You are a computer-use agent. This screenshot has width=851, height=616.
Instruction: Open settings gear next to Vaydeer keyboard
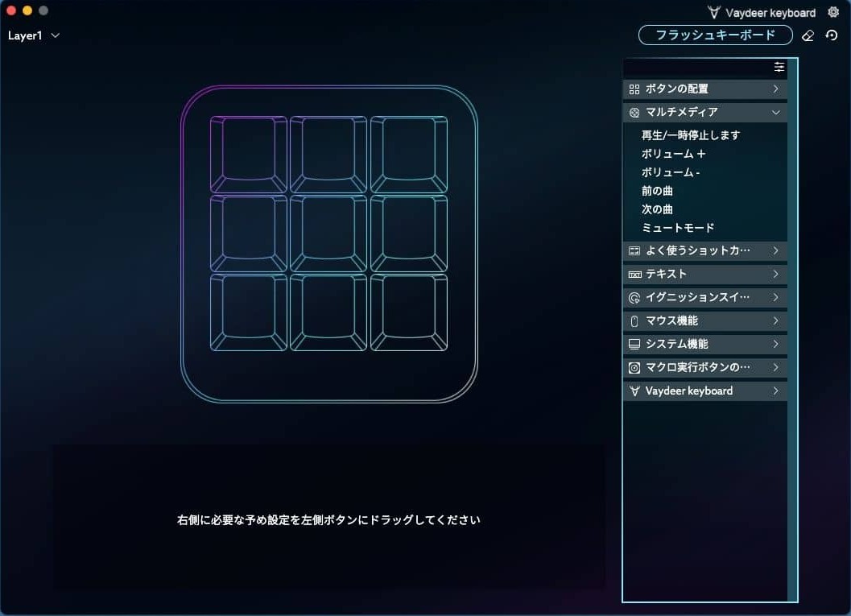[833, 12]
